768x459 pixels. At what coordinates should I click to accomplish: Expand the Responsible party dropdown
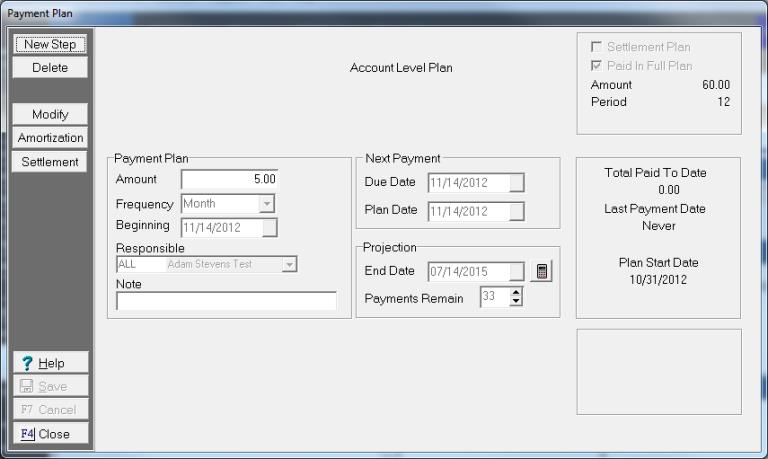290,264
